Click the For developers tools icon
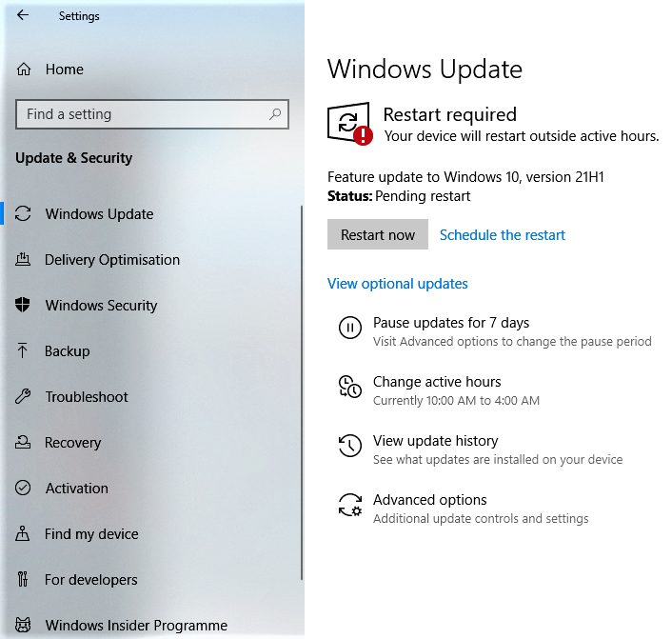Viewport: 672px width, 639px height. (23, 579)
